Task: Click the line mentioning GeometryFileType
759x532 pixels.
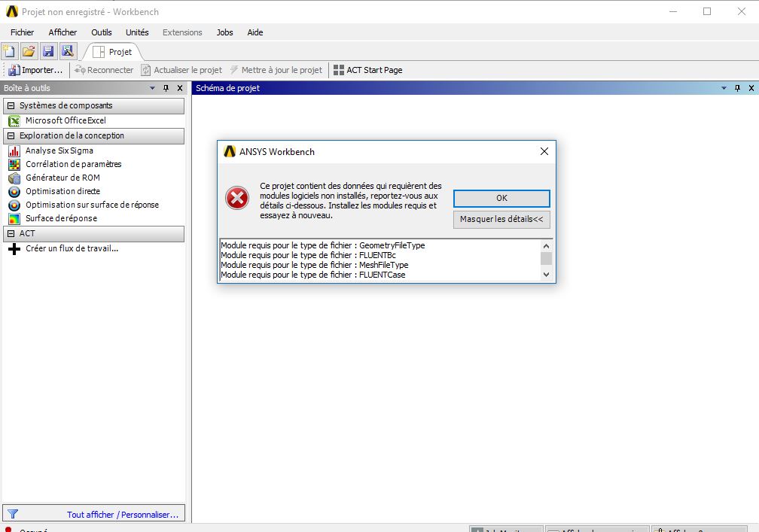Action: [x=323, y=245]
